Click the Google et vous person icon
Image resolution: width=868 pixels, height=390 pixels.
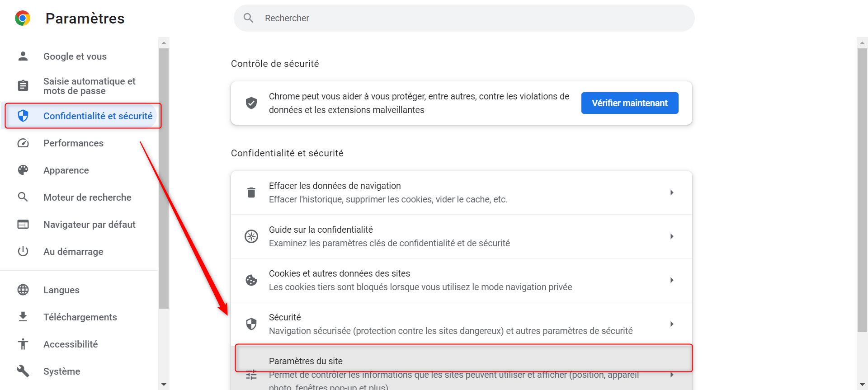coord(23,56)
